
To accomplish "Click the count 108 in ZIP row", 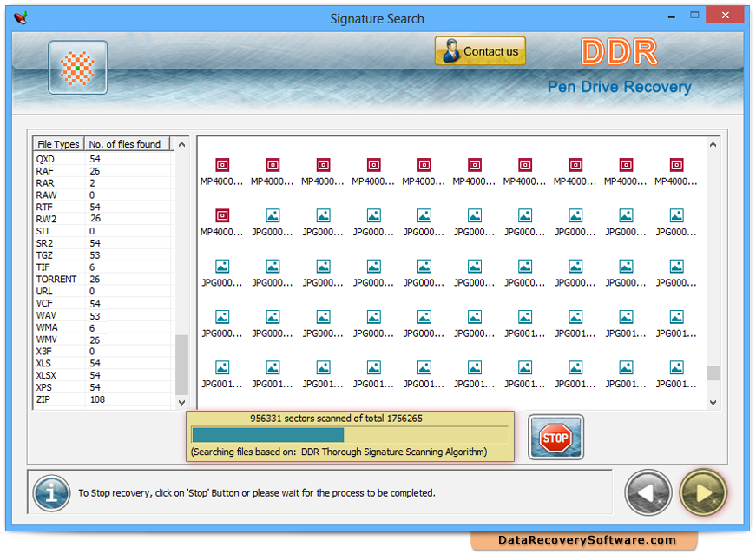I will pyautogui.click(x=97, y=399).
